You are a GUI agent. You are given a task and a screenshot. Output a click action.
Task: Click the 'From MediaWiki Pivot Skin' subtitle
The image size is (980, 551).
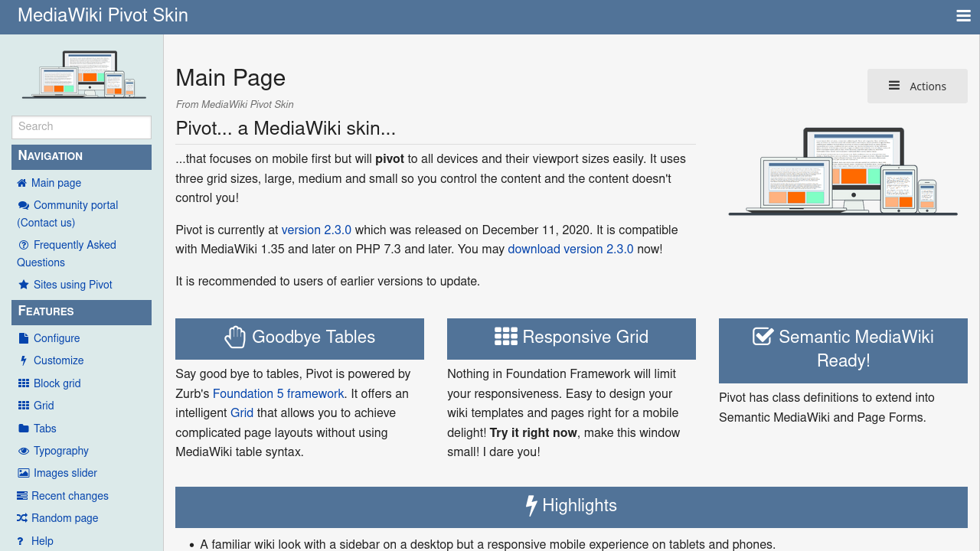pyautogui.click(x=234, y=104)
